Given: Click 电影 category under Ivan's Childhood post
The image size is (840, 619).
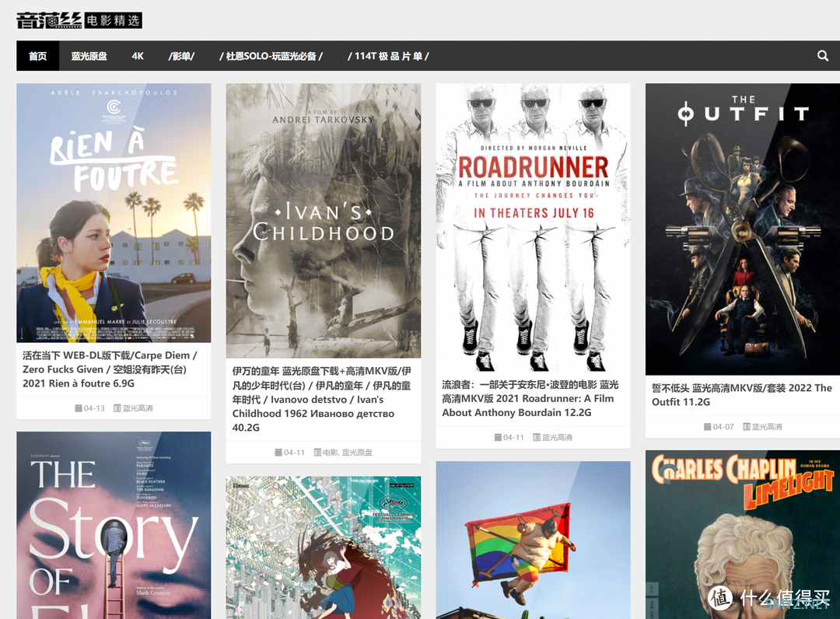Looking at the screenshot, I should click(x=330, y=453).
